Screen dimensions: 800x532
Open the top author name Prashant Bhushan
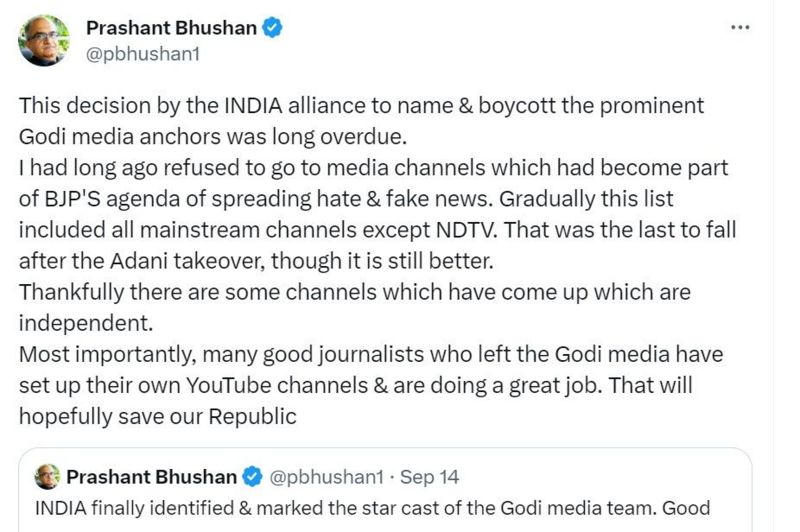(171, 28)
